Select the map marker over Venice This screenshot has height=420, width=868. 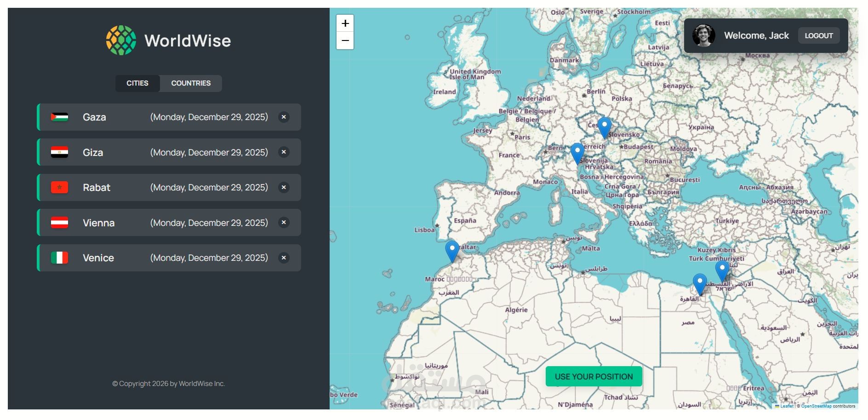[577, 154]
